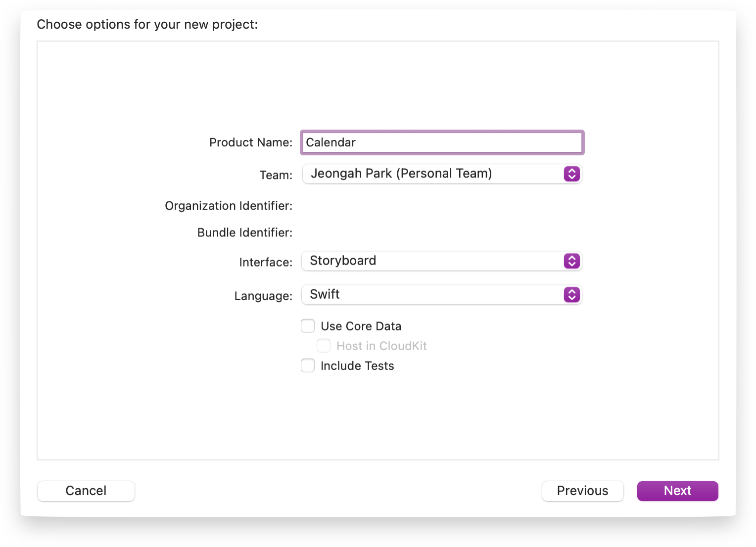Click the purple chevron icon beside Storyboard
The width and height of the screenshot is (756, 547).
[571, 261]
